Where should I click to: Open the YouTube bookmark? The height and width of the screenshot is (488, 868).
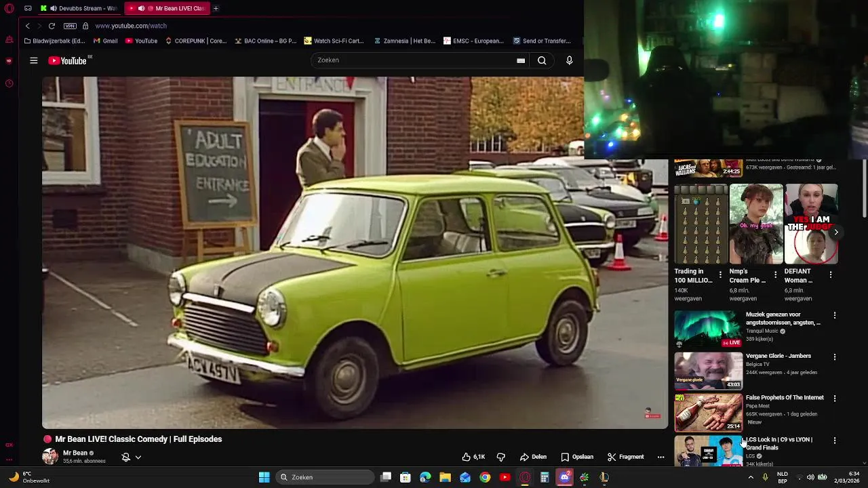(x=141, y=41)
